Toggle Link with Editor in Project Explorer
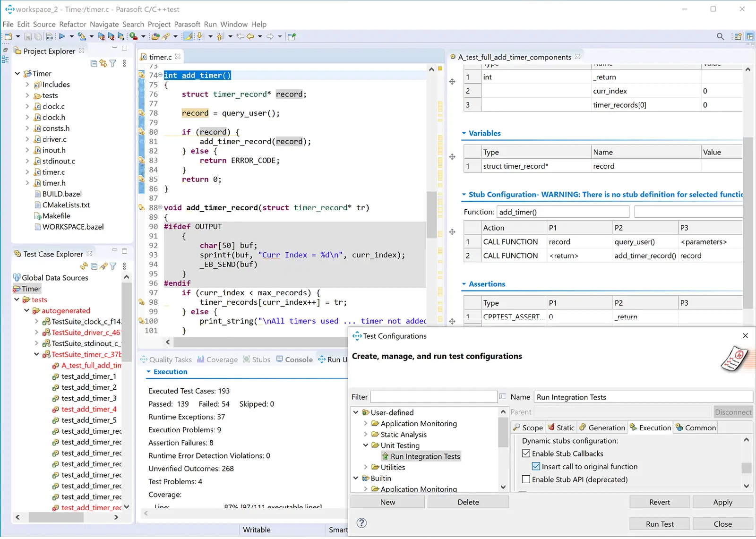756x539 pixels. coord(103,63)
